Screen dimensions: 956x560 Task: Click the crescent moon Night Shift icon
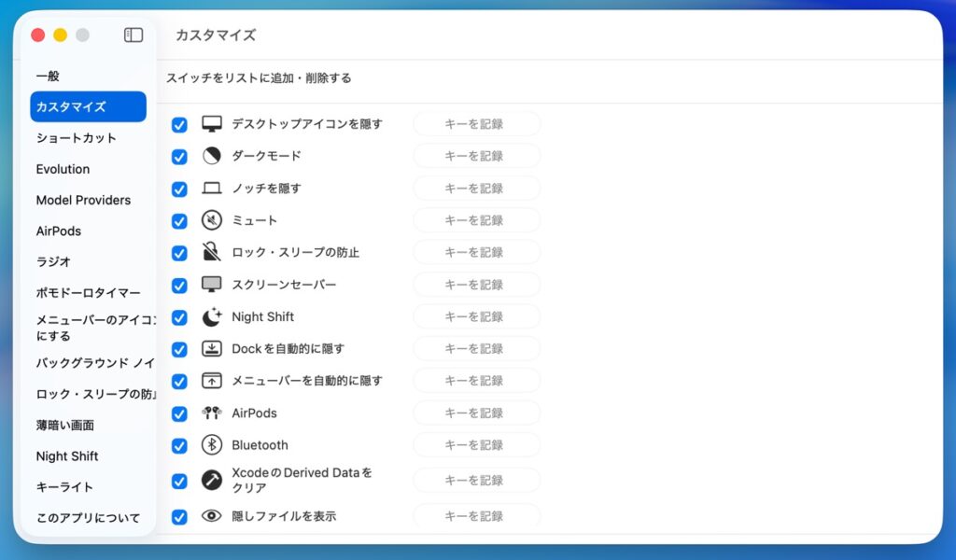coord(212,316)
